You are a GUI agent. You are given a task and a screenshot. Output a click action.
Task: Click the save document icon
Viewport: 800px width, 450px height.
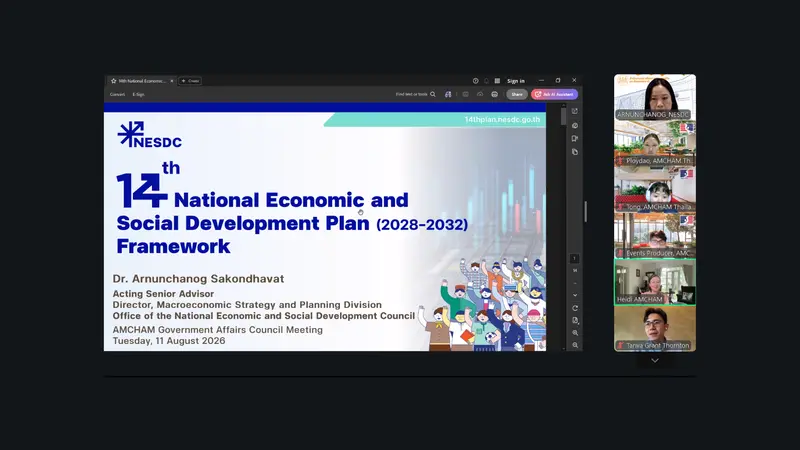(465, 94)
